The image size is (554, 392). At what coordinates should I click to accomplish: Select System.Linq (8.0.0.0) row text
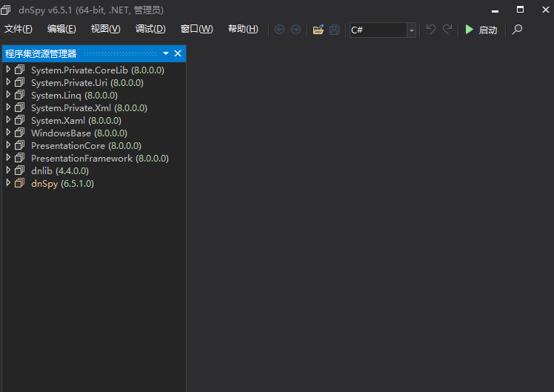point(74,96)
